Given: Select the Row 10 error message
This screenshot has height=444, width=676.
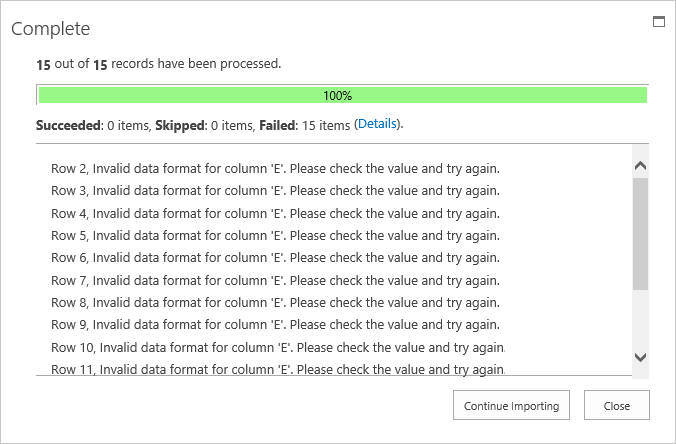Looking at the screenshot, I should pyautogui.click(x=278, y=347).
